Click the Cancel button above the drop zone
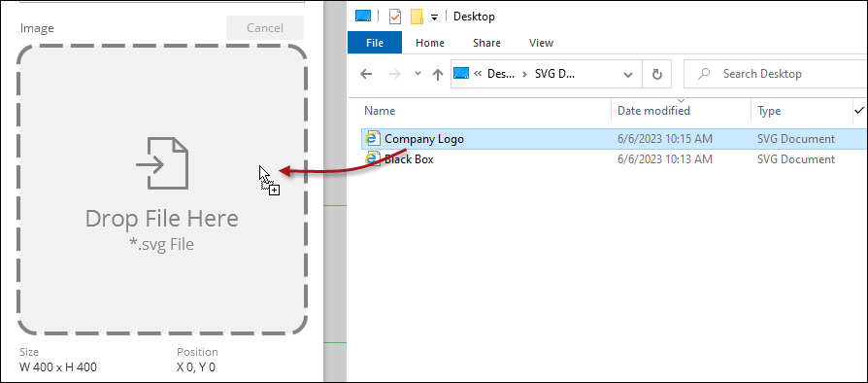868x383 pixels. (x=265, y=28)
